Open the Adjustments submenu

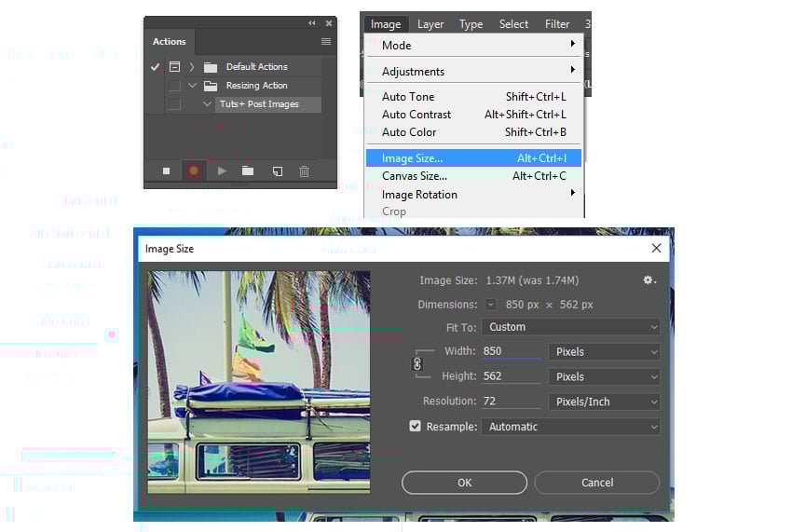coord(473,72)
